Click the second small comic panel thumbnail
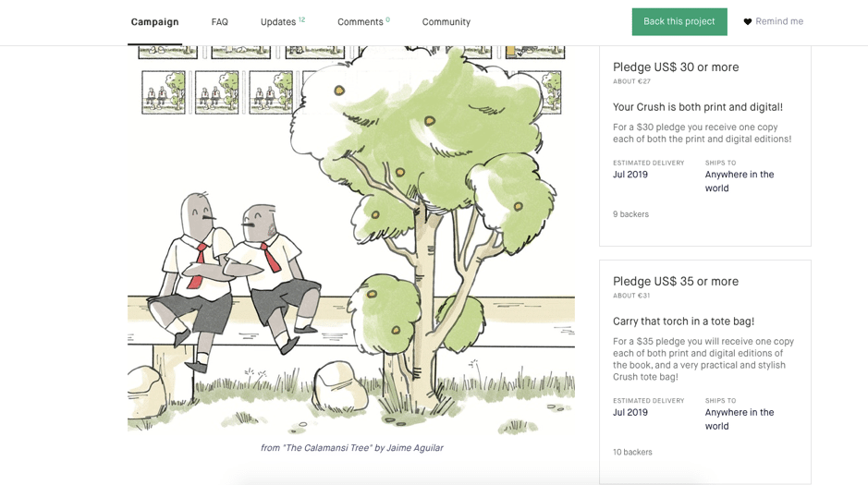The image size is (868, 485). point(217,92)
